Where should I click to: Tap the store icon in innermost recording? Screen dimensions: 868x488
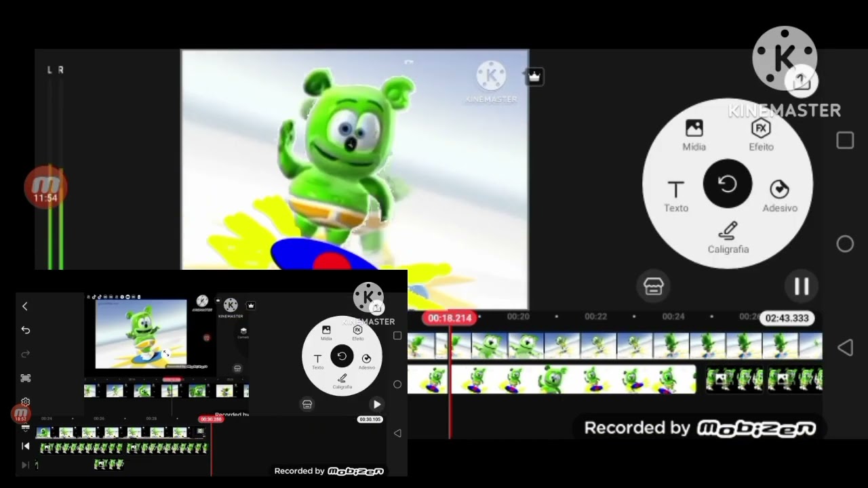pyautogui.click(x=237, y=368)
